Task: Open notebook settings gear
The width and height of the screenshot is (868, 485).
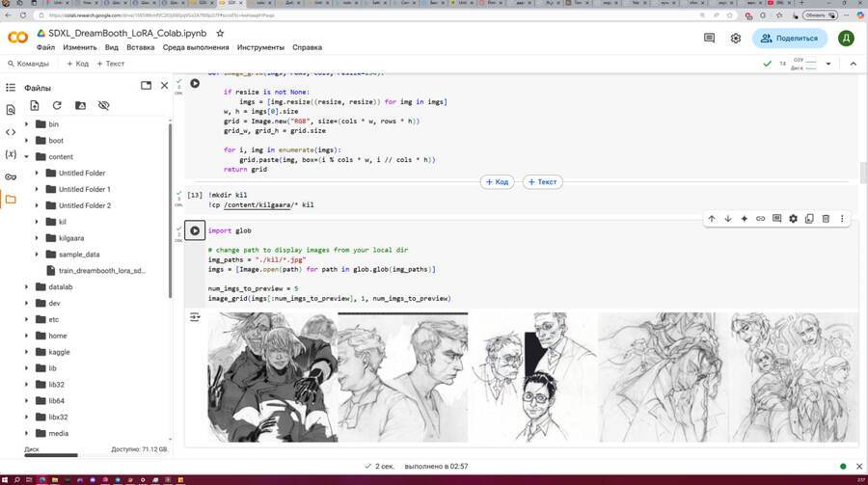Action: pyautogui.click(x=736, y=39)
